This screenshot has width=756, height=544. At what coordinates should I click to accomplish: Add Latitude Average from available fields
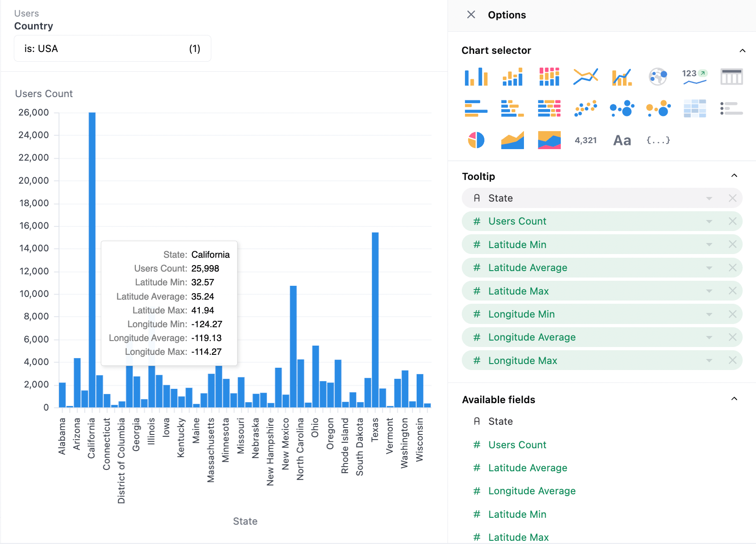pyautogui.click(x=528, y=468)
